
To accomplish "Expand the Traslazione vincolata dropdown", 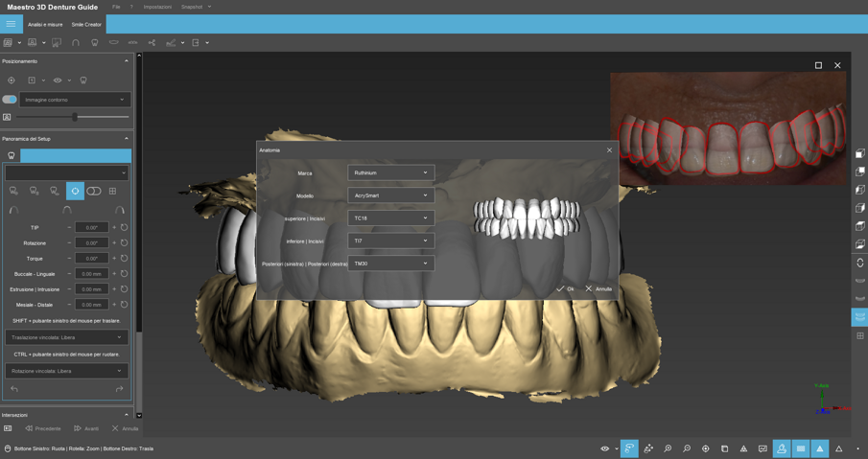I will 66,337.
